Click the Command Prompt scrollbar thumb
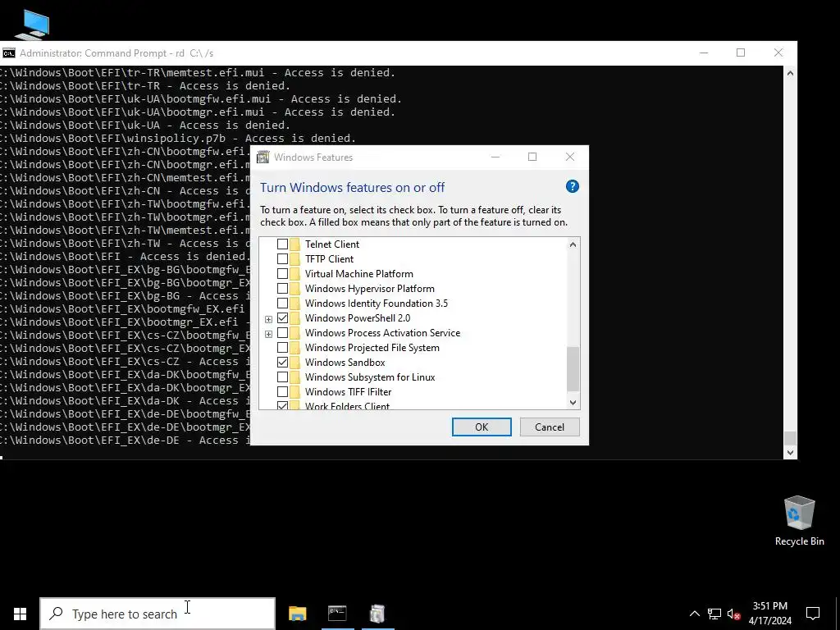The height and width of the screenshot is (630, 840). (790, 438)
